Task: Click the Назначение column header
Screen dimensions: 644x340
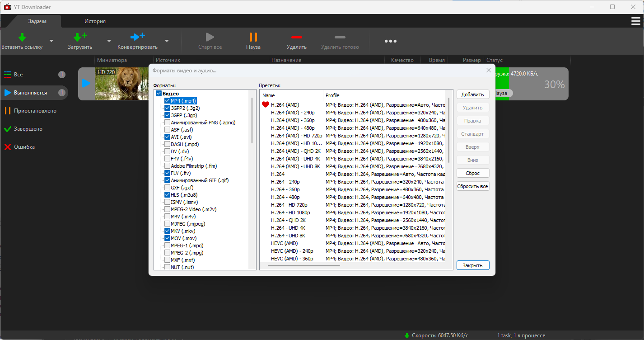Action: (327, 60)
